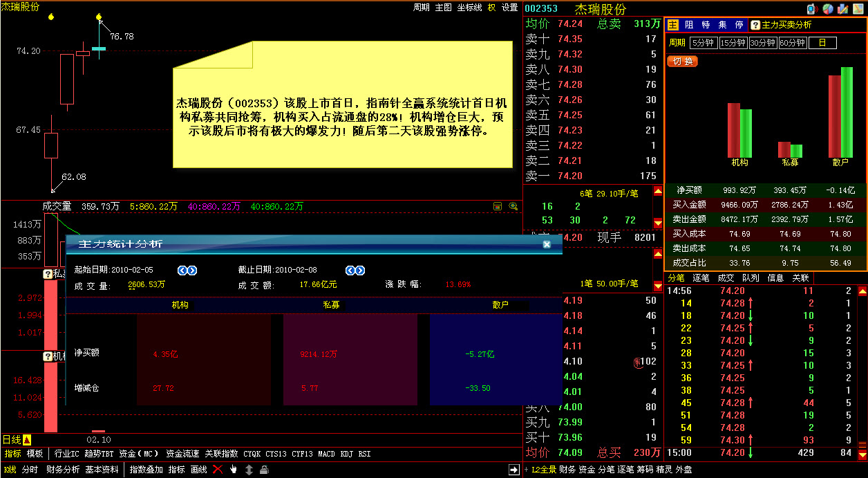
Task: Toggle the lock icon in bottom toolbar
Action: tap(264, 470)
